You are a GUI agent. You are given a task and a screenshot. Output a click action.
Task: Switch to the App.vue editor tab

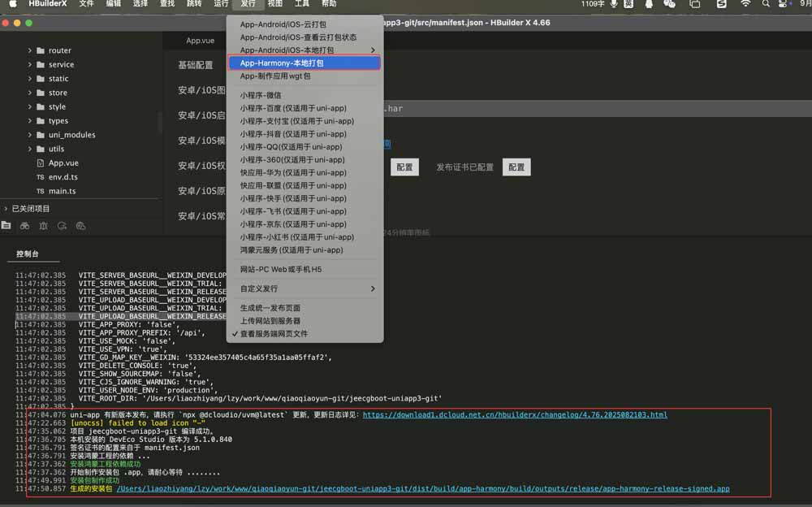click(x=201, y=41)
